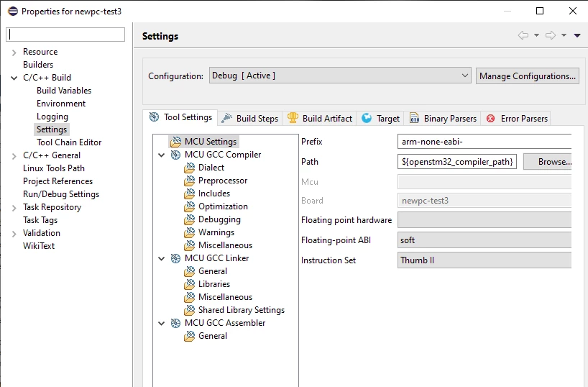
Task: Click the MCU GCC Compiler tool icon
Action: [x=175, y=155]
